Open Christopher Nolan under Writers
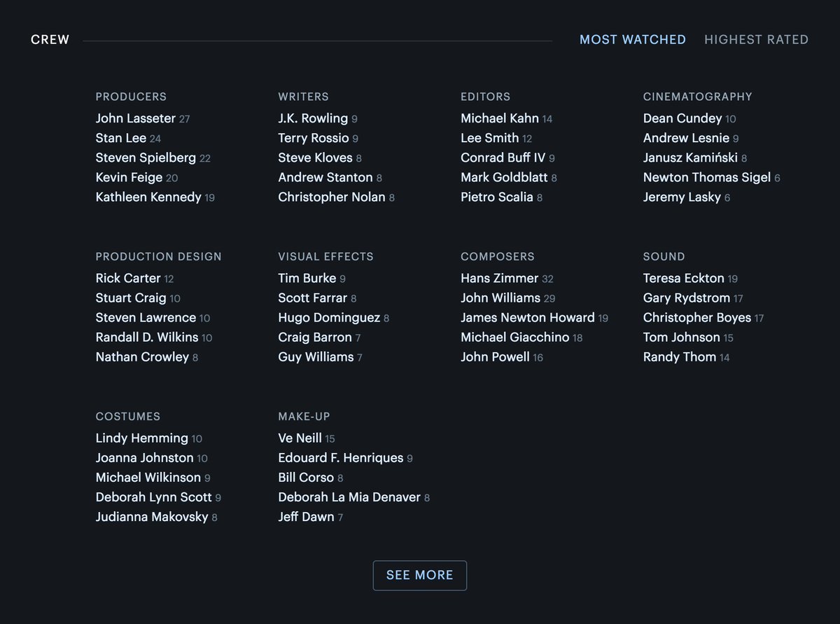Viewport: 840px width, 624px height. point(331,197)
